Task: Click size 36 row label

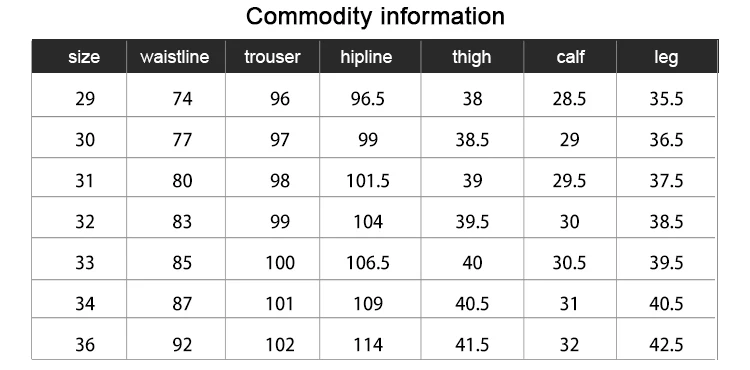Action: [x=85, y=345]
